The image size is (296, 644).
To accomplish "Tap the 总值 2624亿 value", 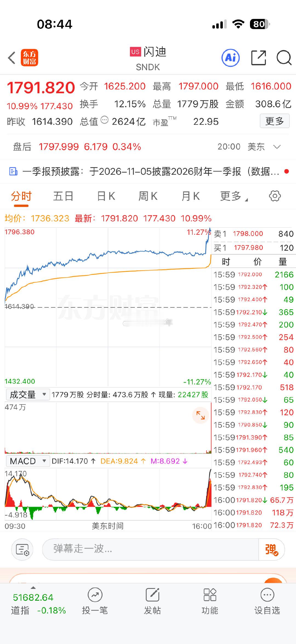I will point(129,122).
